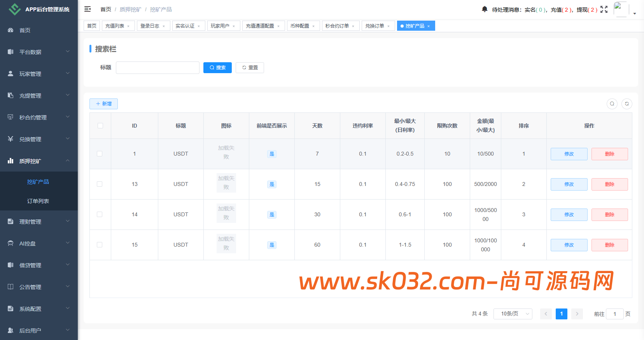
Task: Click the 系统配置 sidebar icon
Action: pyautogui.click(x=10, y=308)
